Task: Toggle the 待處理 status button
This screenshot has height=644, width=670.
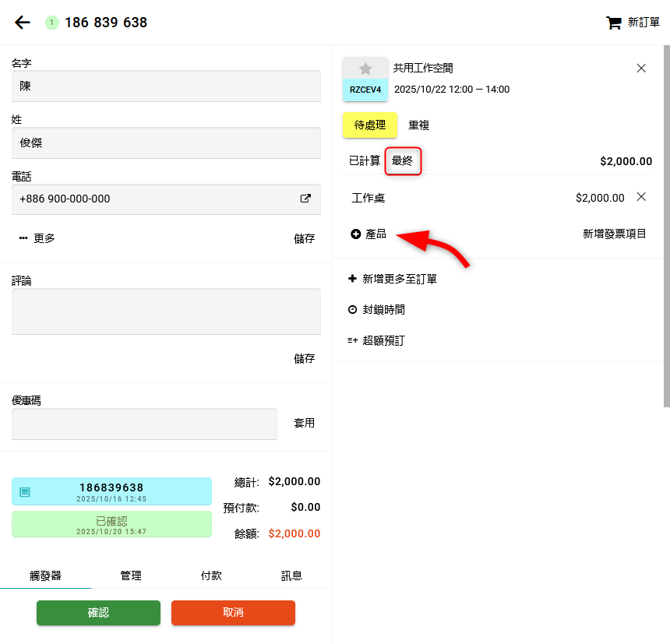Action: coord(370,125)
